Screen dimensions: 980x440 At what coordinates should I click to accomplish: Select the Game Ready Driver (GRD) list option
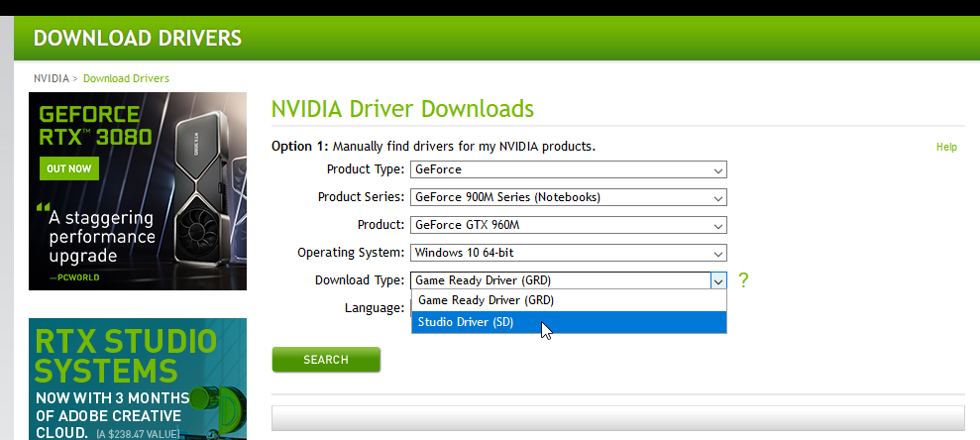point(569,300)
